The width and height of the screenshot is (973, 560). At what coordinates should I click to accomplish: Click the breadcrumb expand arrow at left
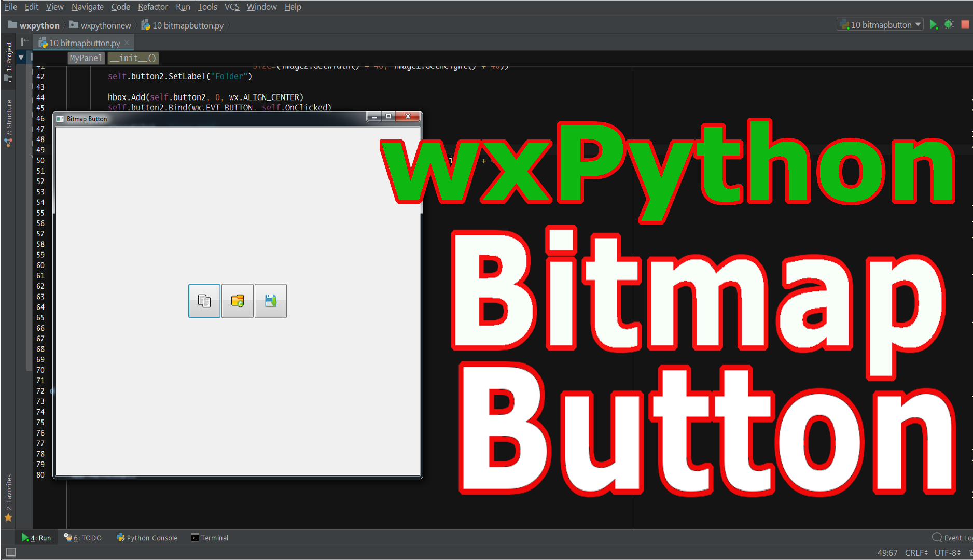click(21, 58)
